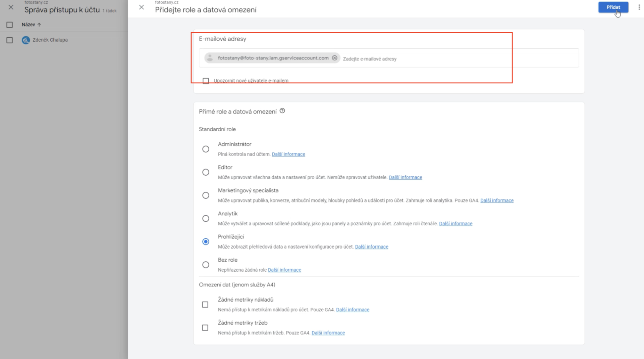Click the fotostany service account email chip
644x359 pixels.
pos(272,58)
